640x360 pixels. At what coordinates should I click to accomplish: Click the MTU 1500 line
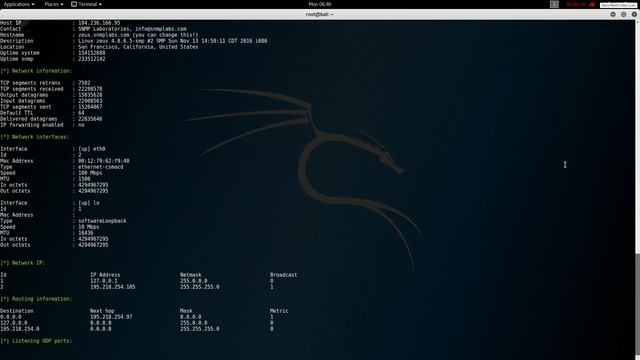45,179
